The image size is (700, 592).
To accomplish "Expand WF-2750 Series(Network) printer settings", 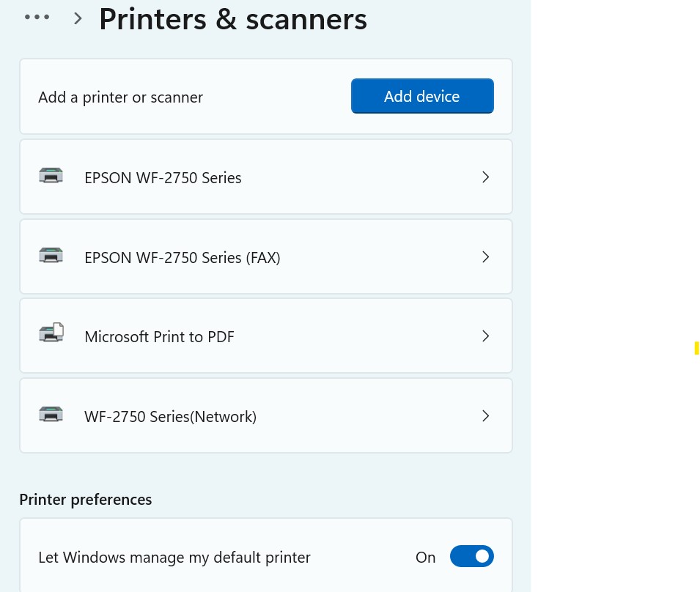I will (x=485, y=415).
